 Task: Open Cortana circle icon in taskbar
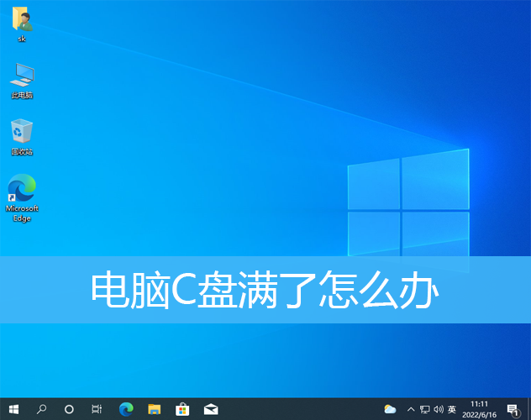69,409
